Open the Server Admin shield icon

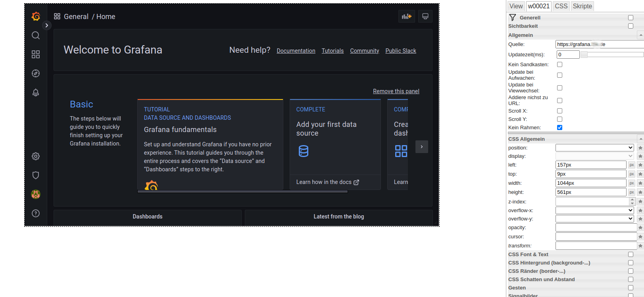click(x=36, y=175)
